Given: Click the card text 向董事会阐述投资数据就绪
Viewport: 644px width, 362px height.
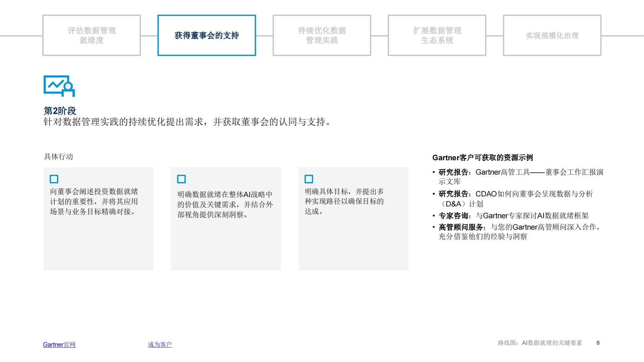Looking at the screenshot, I should (x=94, y=201).
